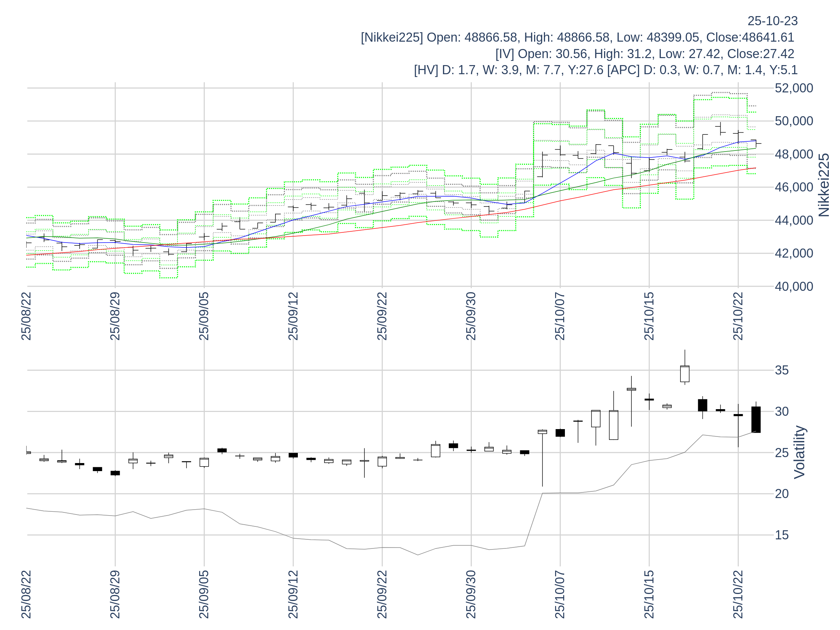The height and width of the screenshot is (630, 840).
Task: Click the tallest white IV candle near 35
Action: (x=684, y=374)
